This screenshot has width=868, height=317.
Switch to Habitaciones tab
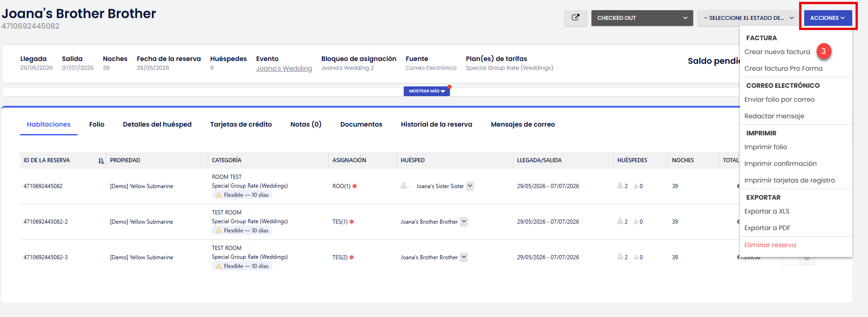click(x=49, y=124)
